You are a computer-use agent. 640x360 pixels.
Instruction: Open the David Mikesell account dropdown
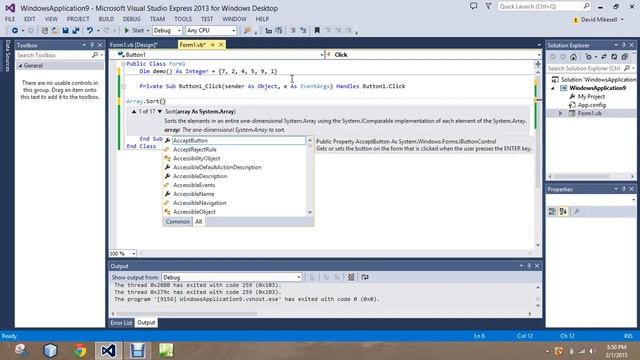click(x=598, y=20)
